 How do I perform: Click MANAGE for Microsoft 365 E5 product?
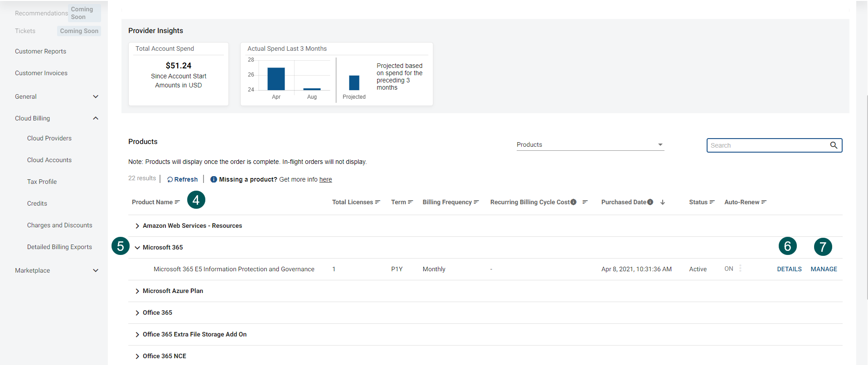point(824,269)
